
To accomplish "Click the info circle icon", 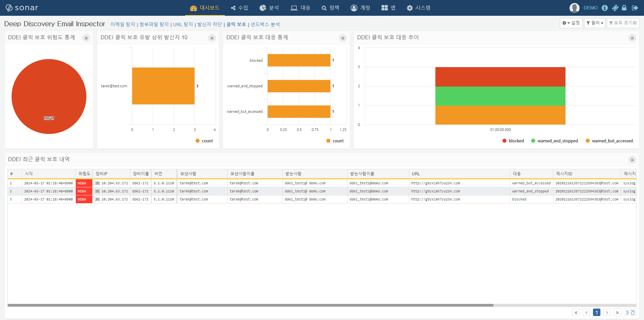I will (x=604, y=8).
